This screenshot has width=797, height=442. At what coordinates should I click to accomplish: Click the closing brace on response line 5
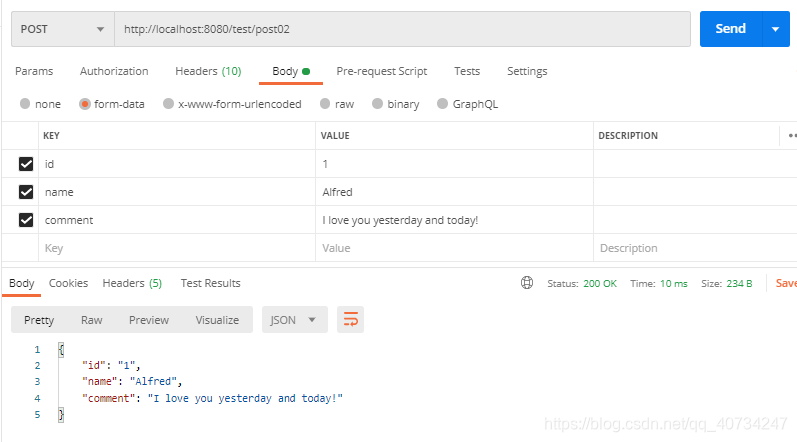[x=61, y=414]
